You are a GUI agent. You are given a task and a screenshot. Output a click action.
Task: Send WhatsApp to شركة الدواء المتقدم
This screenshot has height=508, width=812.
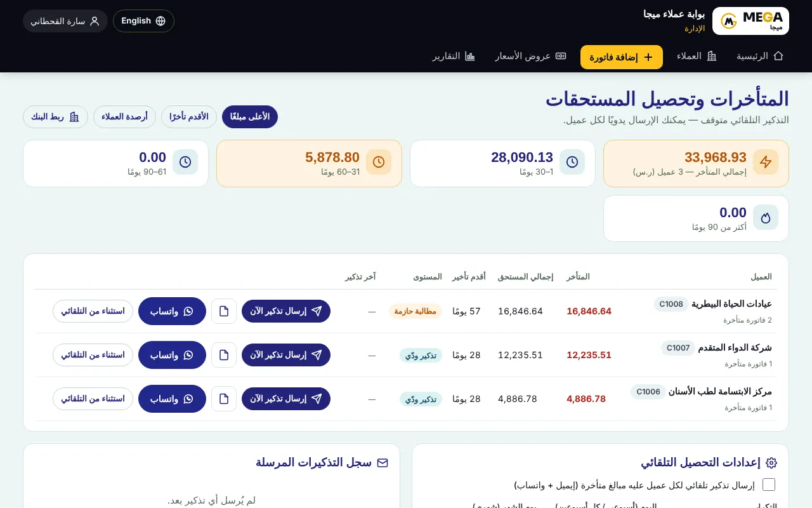point(173,355)
